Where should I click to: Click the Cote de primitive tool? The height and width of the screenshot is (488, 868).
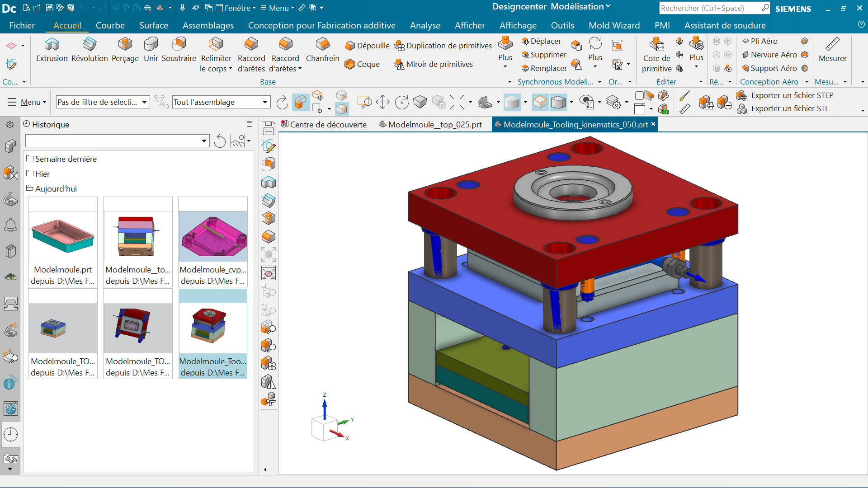click(657, 55)
